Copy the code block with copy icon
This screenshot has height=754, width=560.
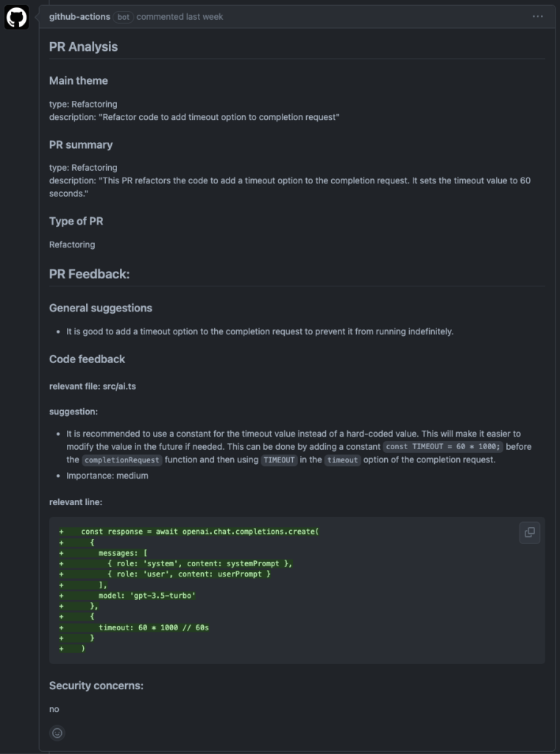pos(529,532)
